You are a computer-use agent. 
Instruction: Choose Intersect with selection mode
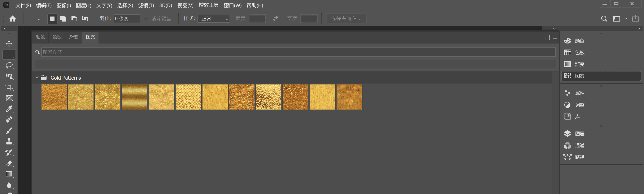[85, 19]
